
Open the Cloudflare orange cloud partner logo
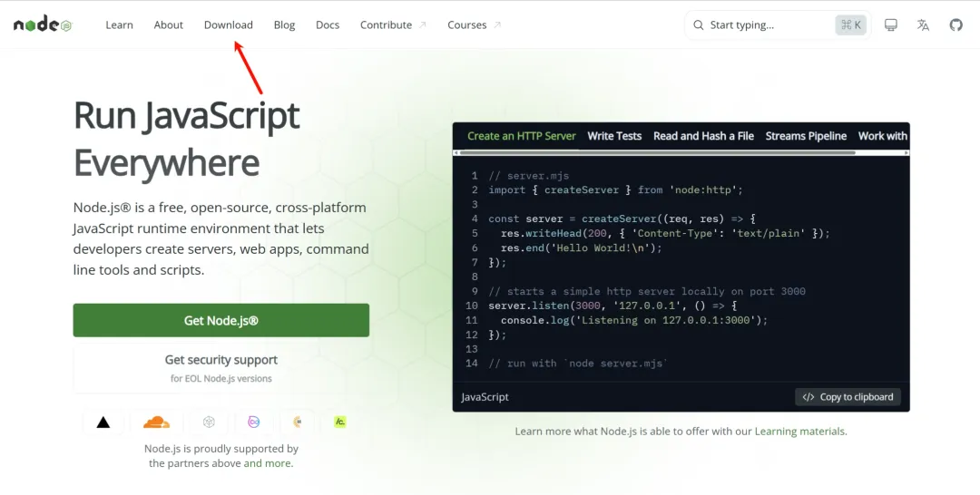tap(156, 422)
